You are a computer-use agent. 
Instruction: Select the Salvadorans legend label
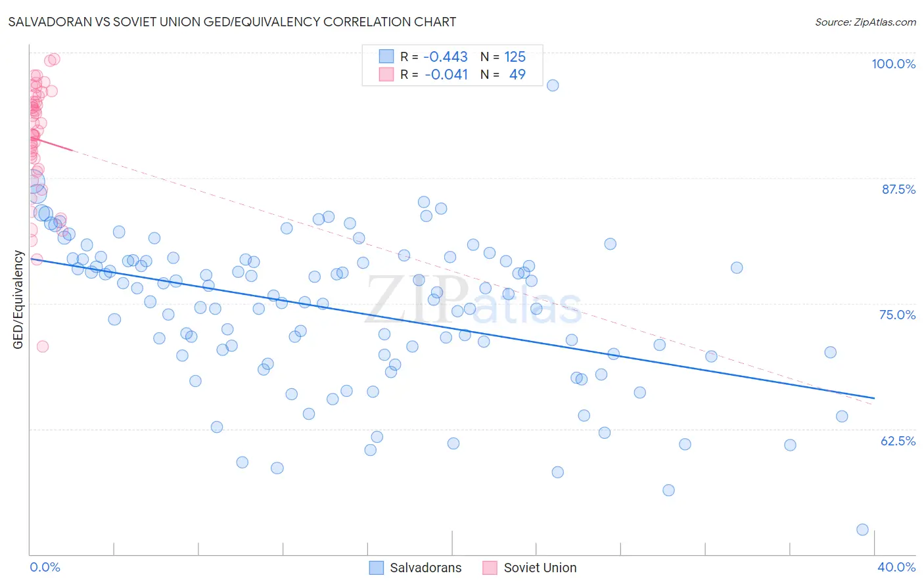(426, 568)
